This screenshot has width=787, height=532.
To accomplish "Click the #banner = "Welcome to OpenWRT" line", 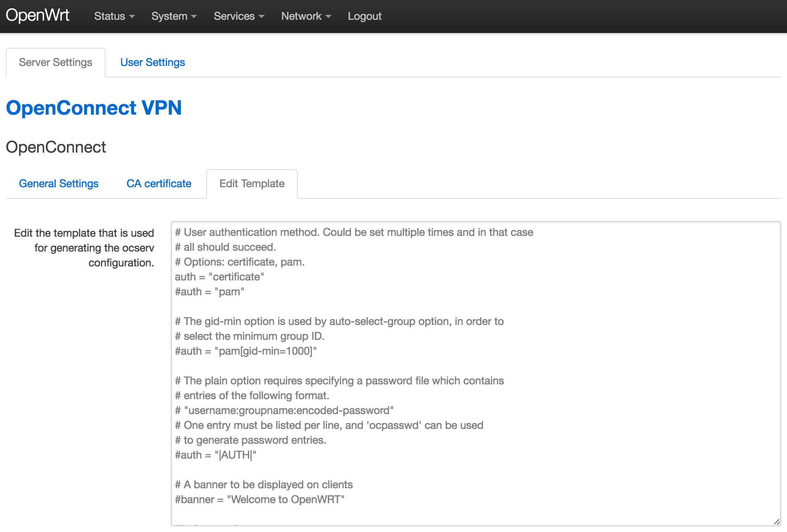I will [260, 499].
